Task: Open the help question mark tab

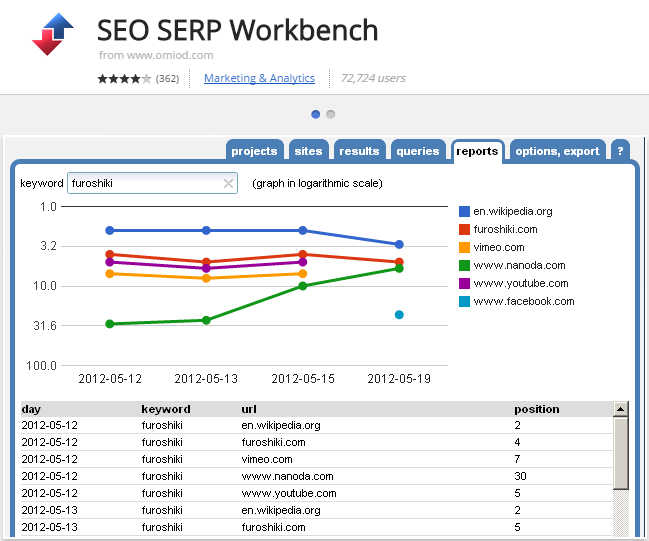Action: pos(620,151)
